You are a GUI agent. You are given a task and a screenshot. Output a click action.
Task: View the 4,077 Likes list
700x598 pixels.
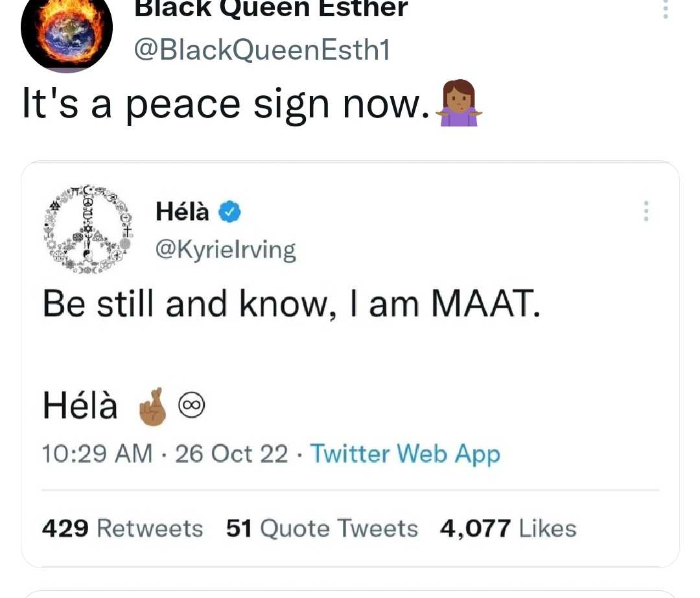click(x=508, y=529)
